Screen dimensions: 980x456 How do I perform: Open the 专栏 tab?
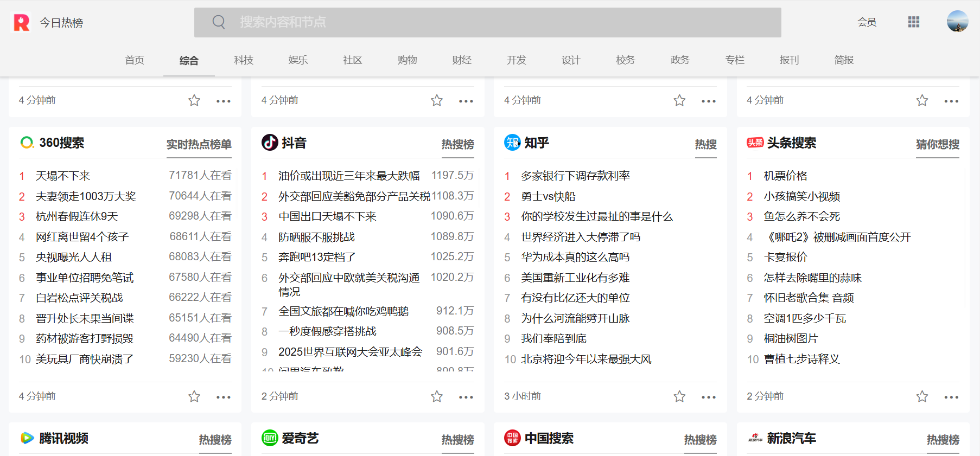click(735, 60)
